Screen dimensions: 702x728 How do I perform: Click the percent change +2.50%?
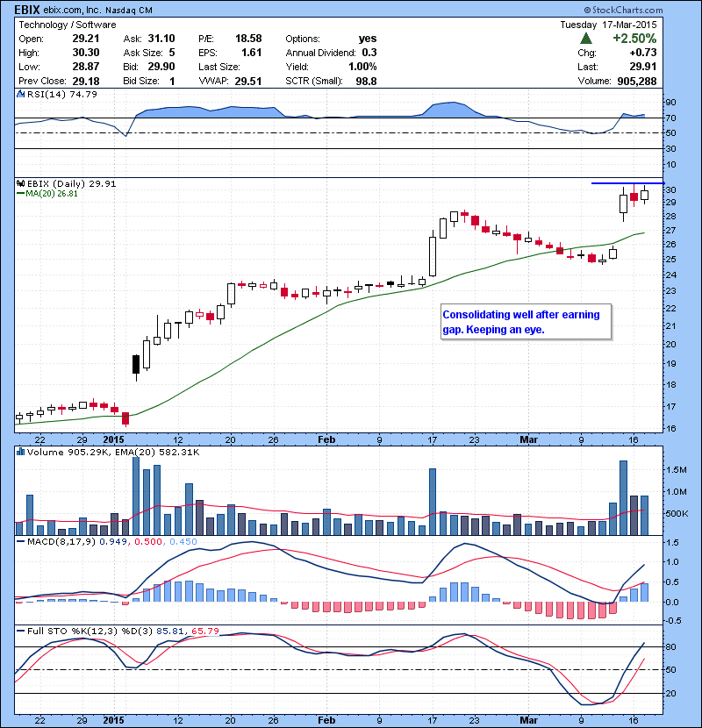[x=634, y=38]
